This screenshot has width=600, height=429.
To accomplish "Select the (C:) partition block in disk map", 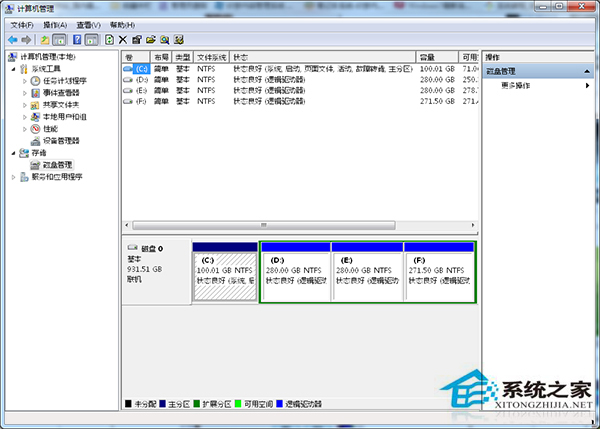I will 225,272.
